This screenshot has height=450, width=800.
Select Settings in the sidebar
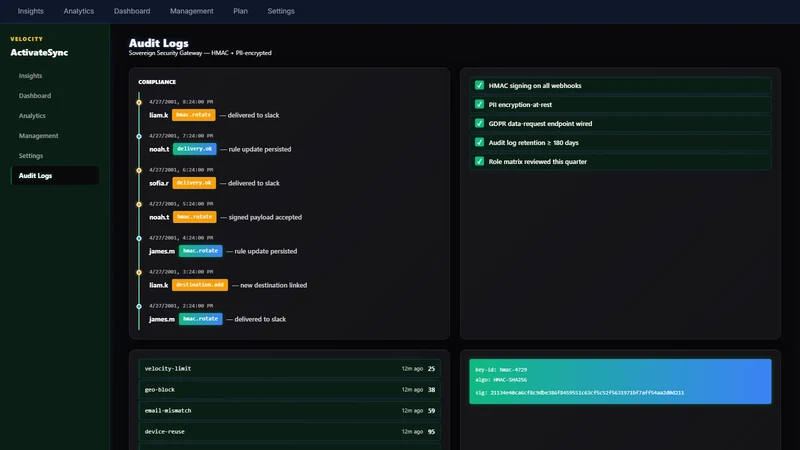click(55, 156)
